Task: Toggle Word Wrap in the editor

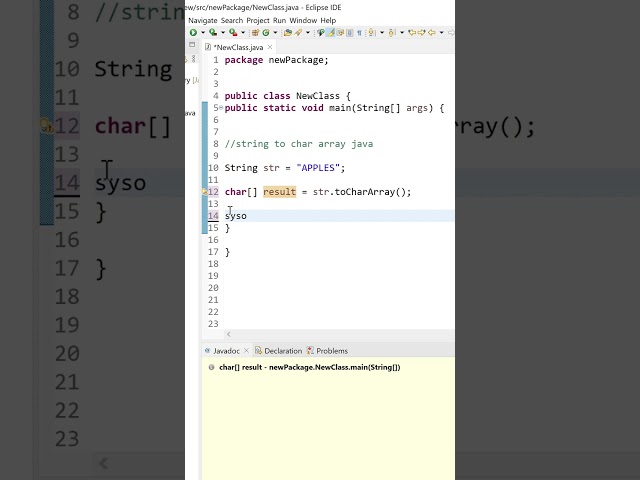Action: click(340, 33)
